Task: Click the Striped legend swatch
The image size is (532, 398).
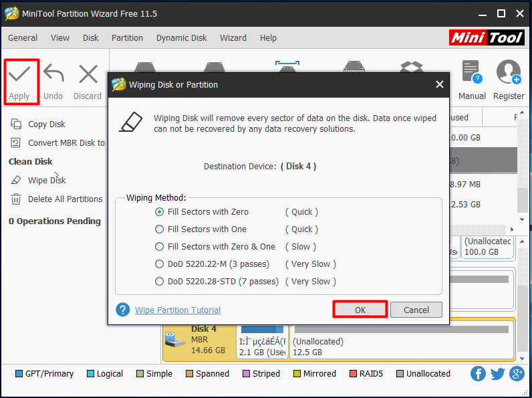Action: (247, 373)
